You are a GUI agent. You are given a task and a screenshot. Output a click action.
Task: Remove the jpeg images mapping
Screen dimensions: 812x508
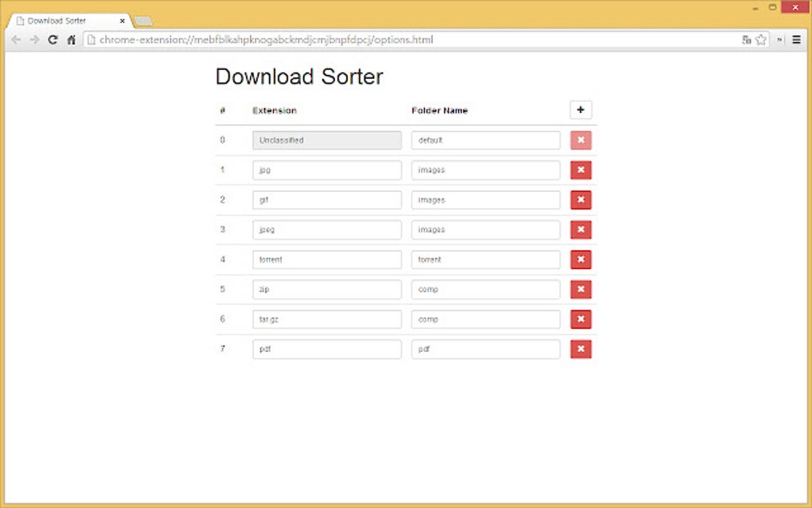coord(581,229)
